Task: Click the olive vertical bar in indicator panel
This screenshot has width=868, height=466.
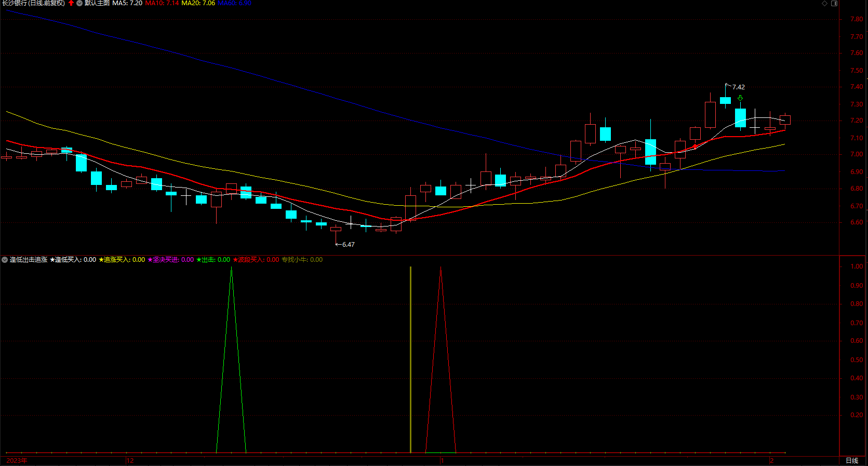Action: click(410, 360)
